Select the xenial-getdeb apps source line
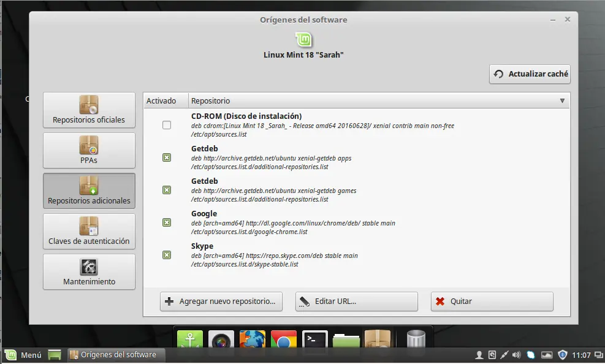 tap(272, 158)
